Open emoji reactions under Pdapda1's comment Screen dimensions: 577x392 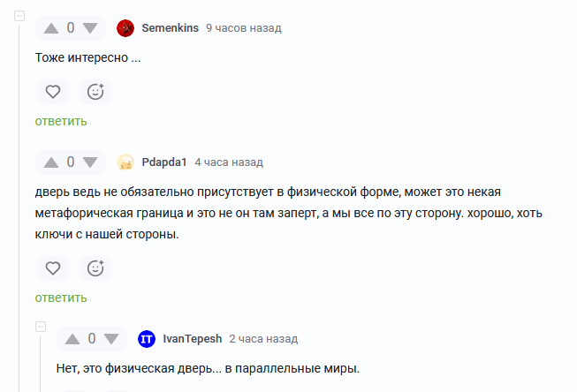click(95, 268)
